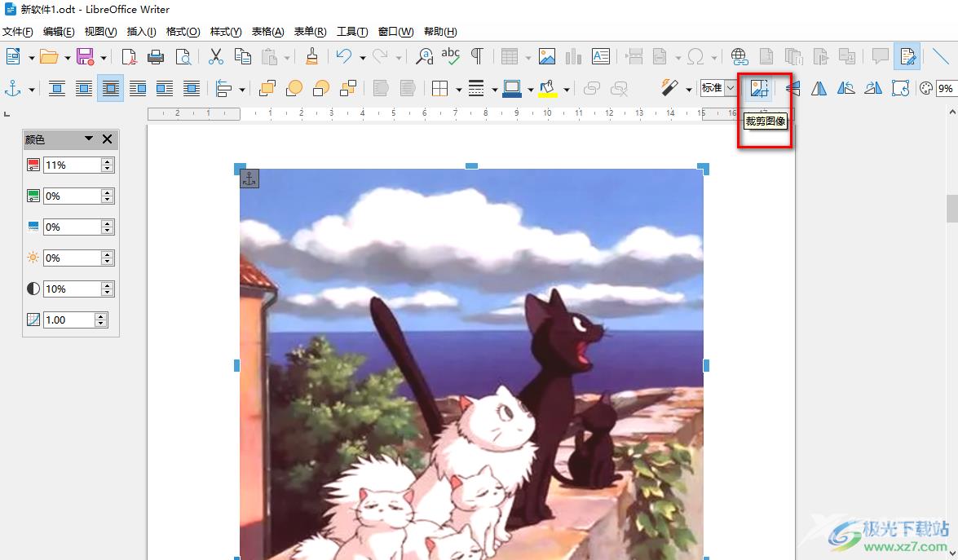Copy the selection with the copy icon

242,57
